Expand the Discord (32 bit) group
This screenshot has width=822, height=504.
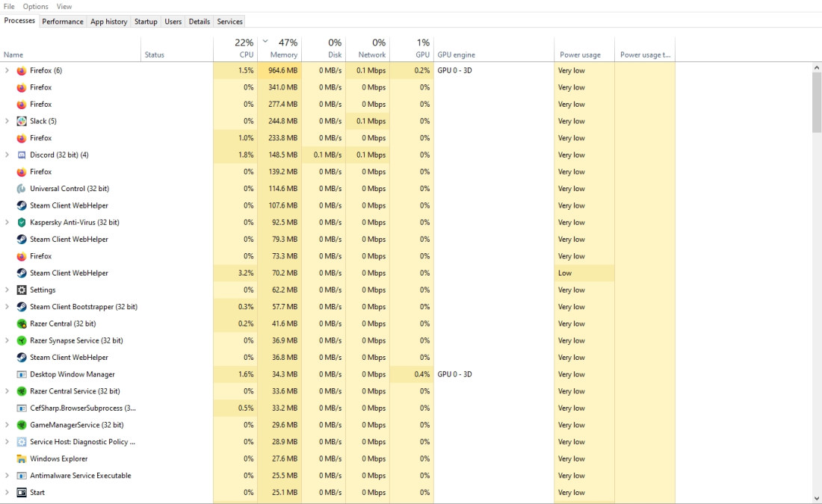7,155
